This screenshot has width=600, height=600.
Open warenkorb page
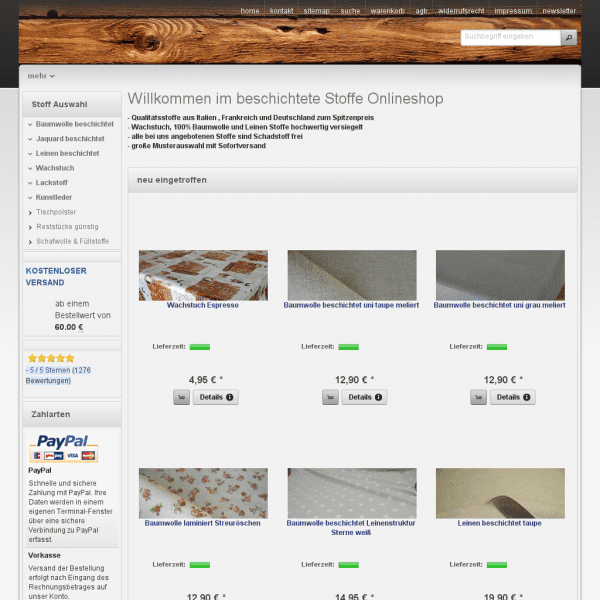pyautogui.click(x=387, y=11)
